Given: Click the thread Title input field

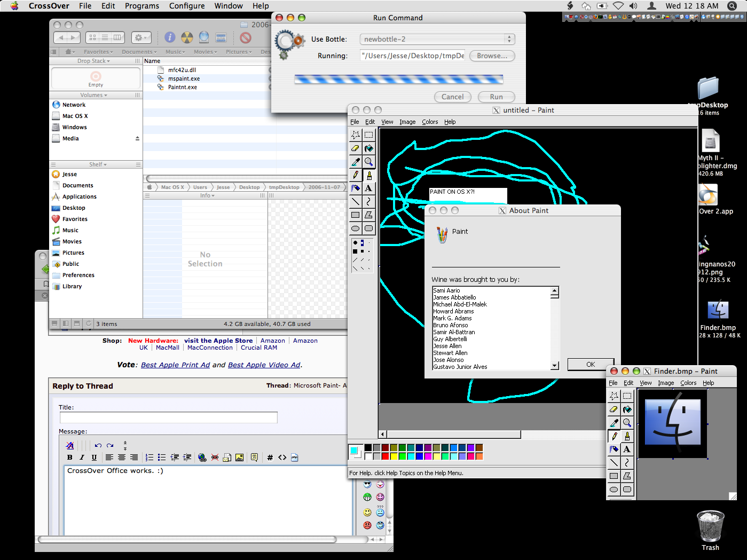Looking at the screenshot, I should [x=169, y=417].
